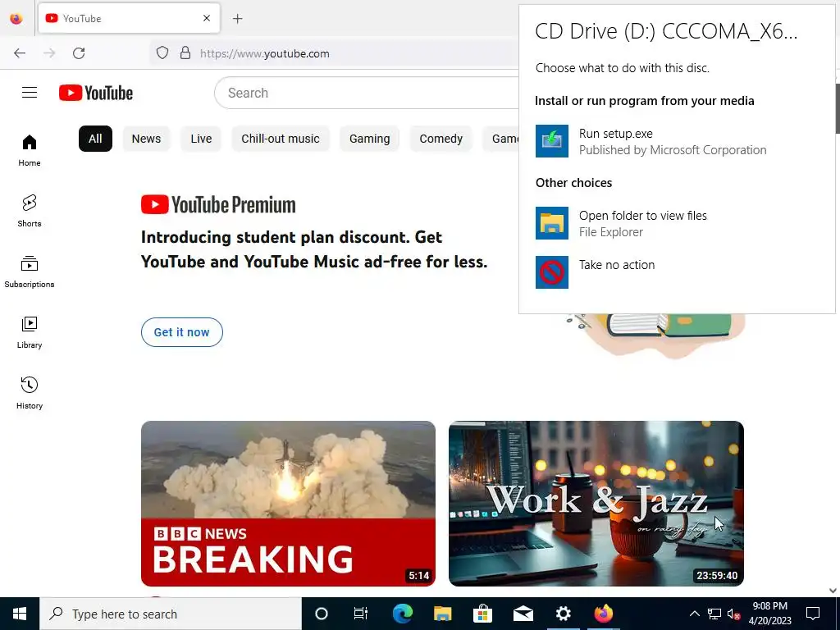Launch Microsoft Edge from taskbar
Viewport: 840px width, 630px height.
[402, 614]
